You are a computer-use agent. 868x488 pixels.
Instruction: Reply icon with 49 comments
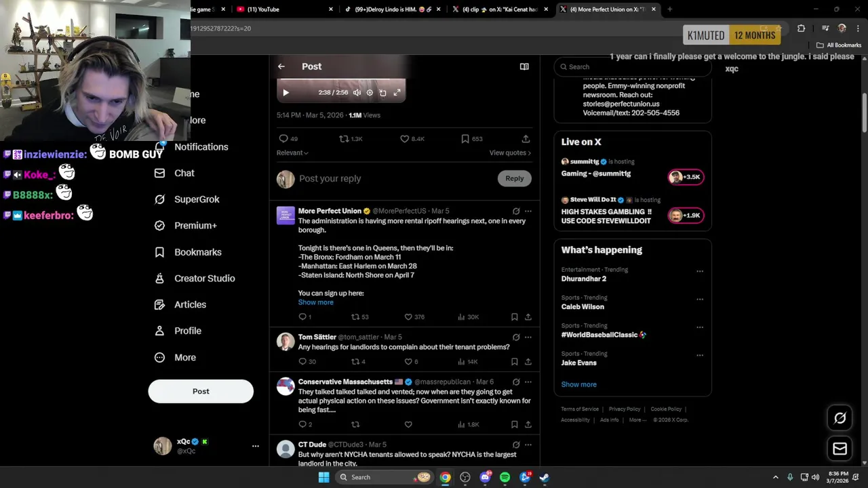(288, 138)
